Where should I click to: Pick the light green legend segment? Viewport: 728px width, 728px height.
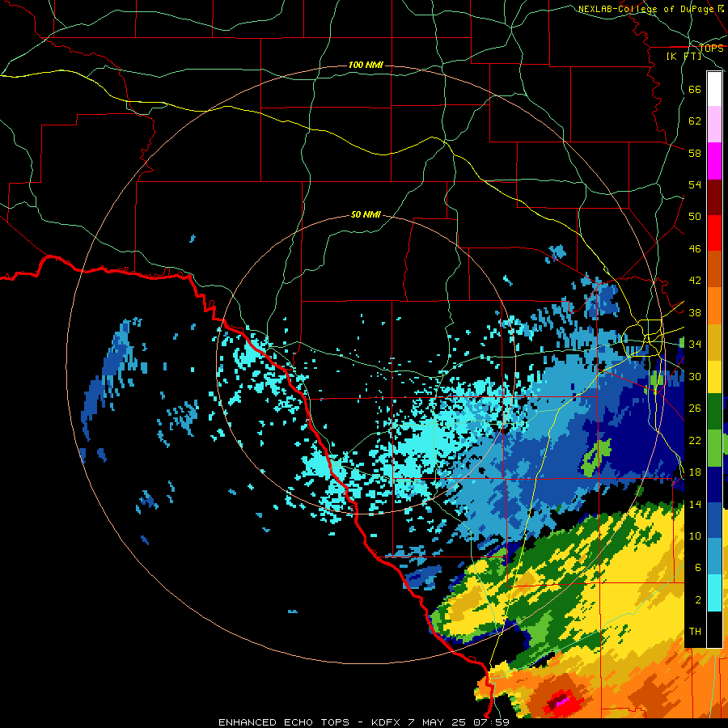(x=714, y=448)
